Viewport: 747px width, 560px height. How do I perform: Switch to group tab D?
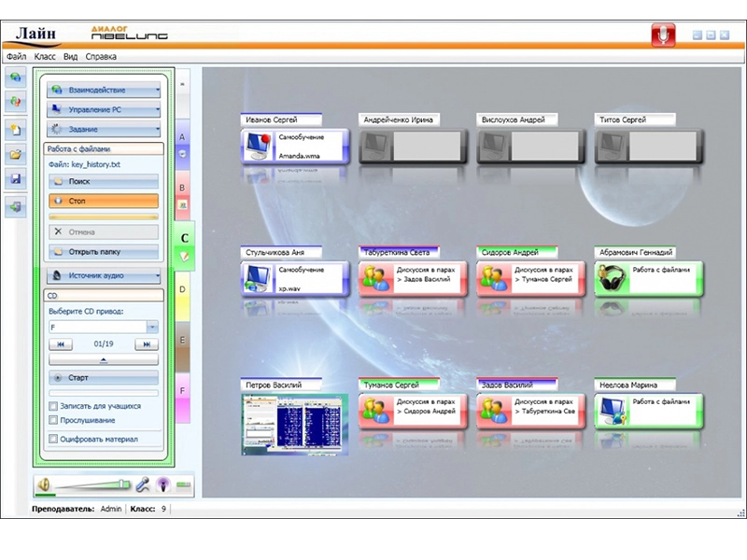point(183,289)
